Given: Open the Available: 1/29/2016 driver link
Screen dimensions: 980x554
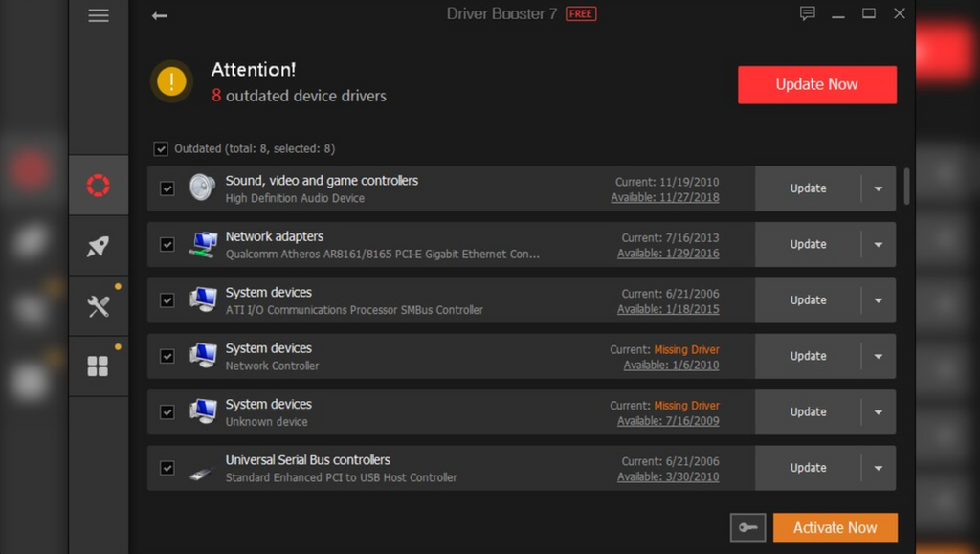Looking at the screenshot, I should [x=671, y=253].
